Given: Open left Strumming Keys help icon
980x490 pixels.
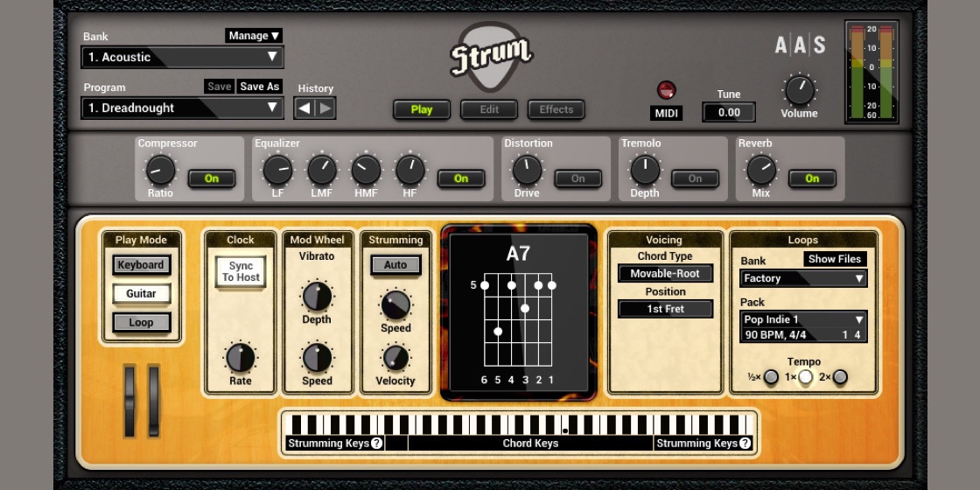Looking at the screenshot, I should pos(376,444).
